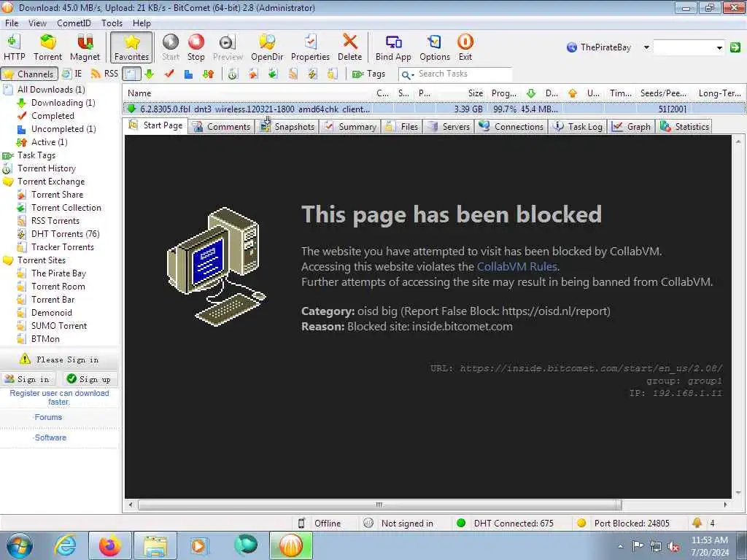The width and height of the screenshot is (747, 560).
Task: Click the torrent history clock icon in filter bar
Action: (x=233, y=74)
